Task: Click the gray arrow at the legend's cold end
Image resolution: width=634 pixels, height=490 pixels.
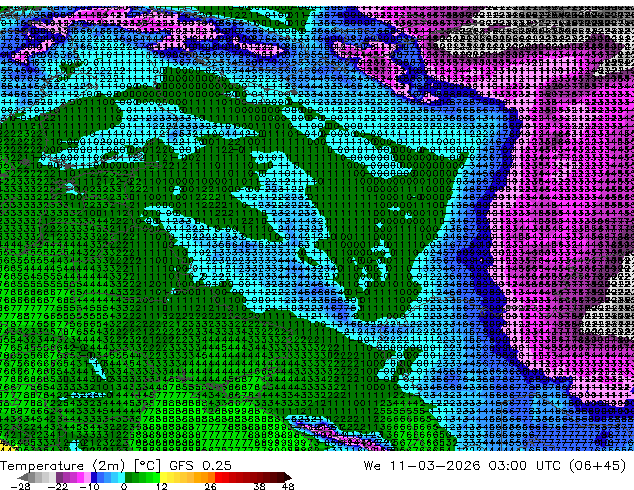Action: coord(23,477)
